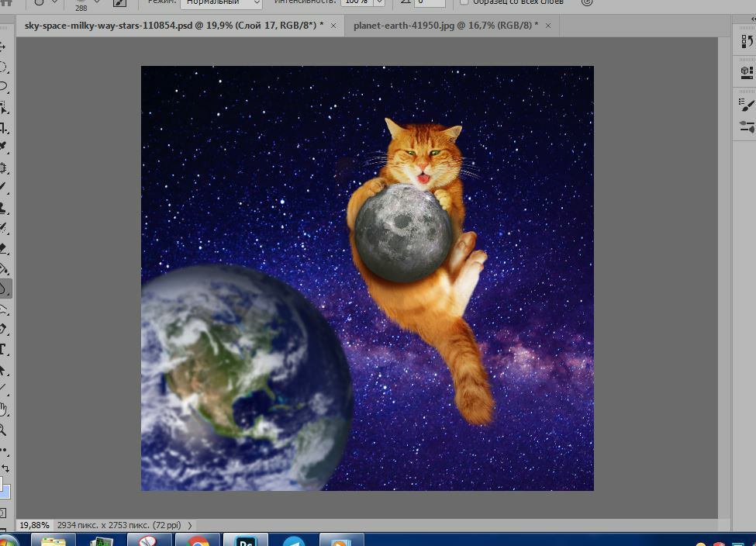Open File Explorer from the taskbar
This screenshot has height=546, width=756.
tap(53, 541)
